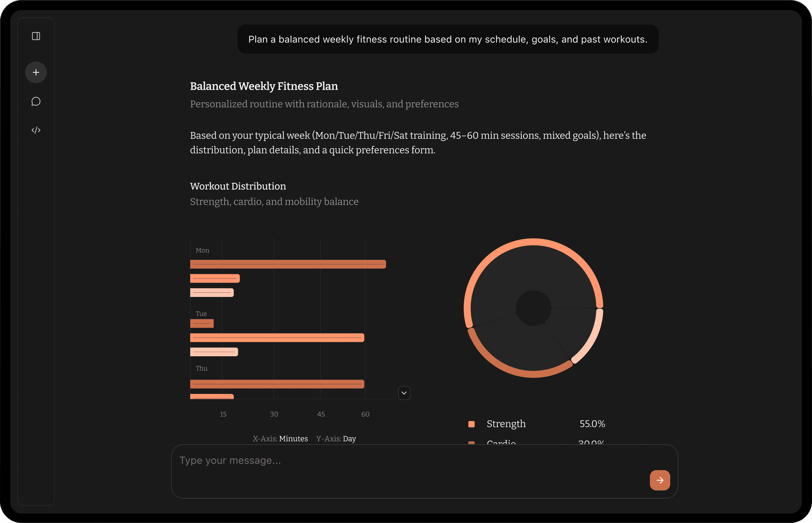The width and height of the screenshot is (812, 523).
Task: Toggle the sidebar panel icon
Action: point(36,36)
